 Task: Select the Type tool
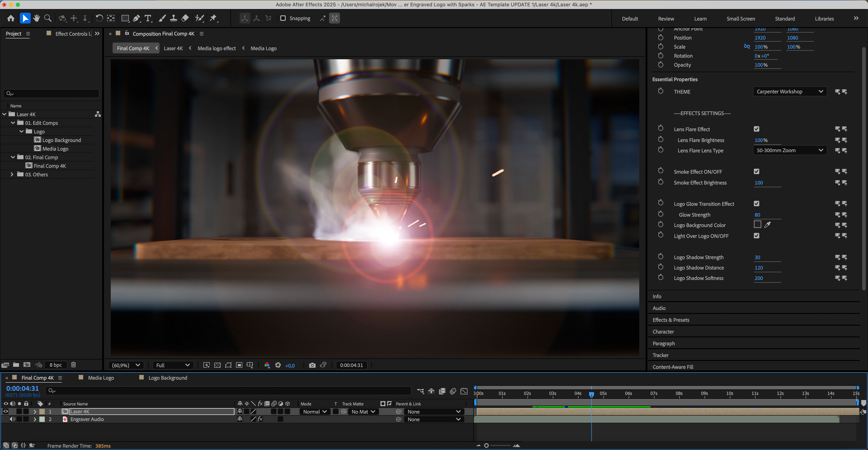tap(148, 18)
